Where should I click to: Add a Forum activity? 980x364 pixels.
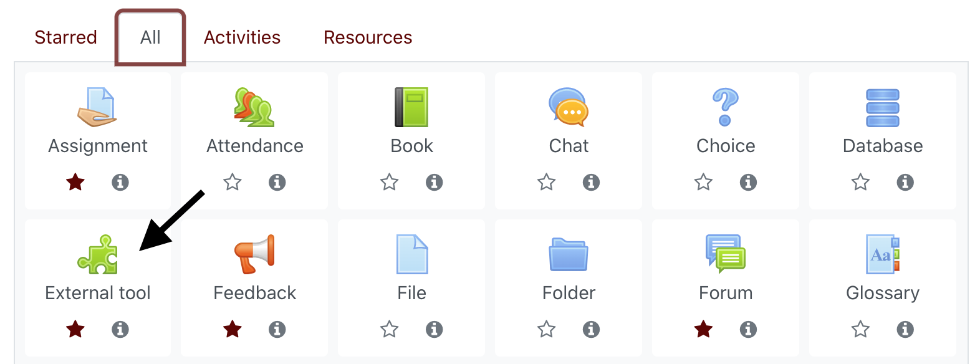(726, 254)
